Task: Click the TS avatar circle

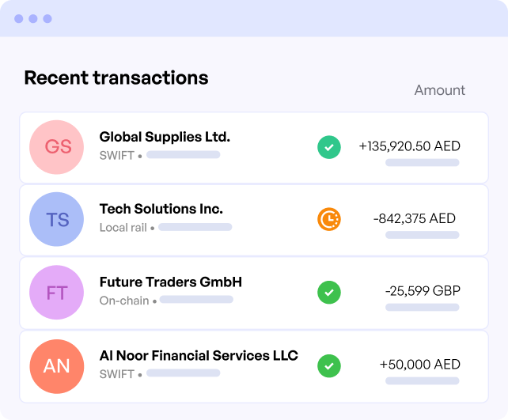Action: point(57,219)
